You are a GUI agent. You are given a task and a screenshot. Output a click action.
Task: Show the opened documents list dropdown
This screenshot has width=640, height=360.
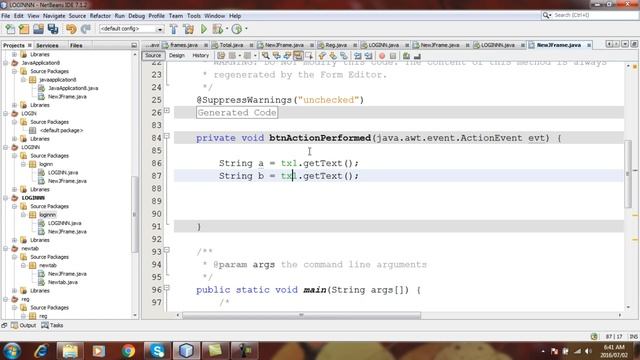tap(624, 44)
